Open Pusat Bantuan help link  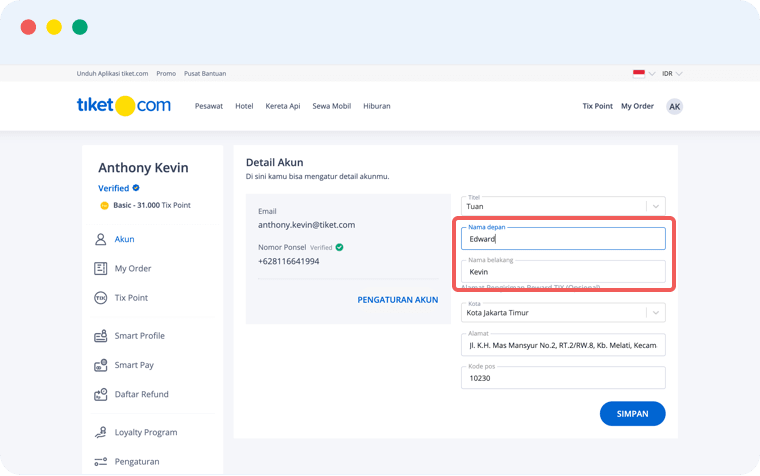[205, 73]
